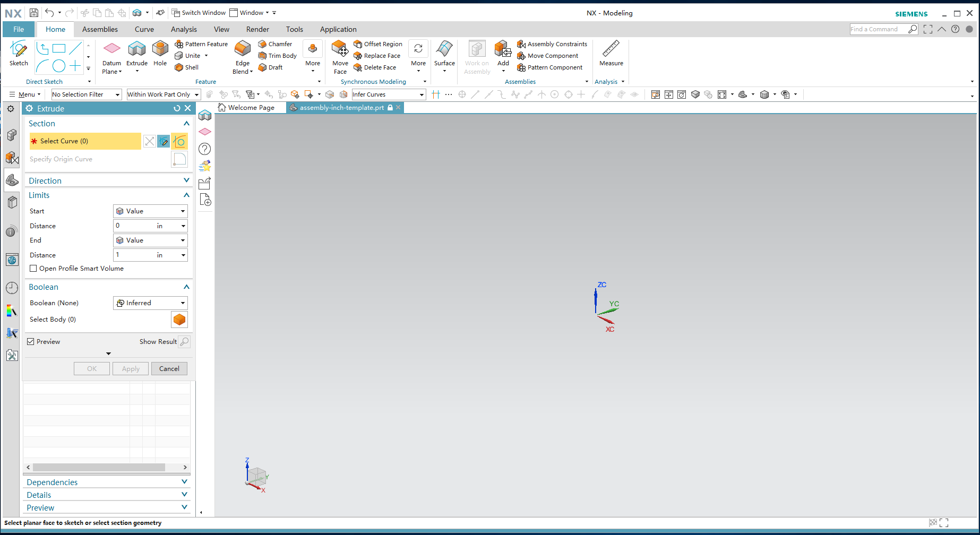Toggle Open Profile Smart Volume checkbox
980x535 pixels.
[33, 269]
